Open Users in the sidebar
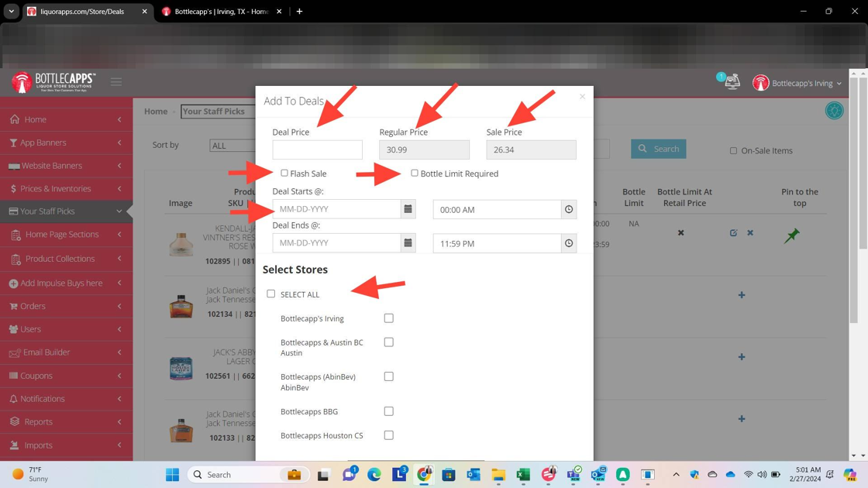Screen dimensions: 868x488 (x=67, y=329)
